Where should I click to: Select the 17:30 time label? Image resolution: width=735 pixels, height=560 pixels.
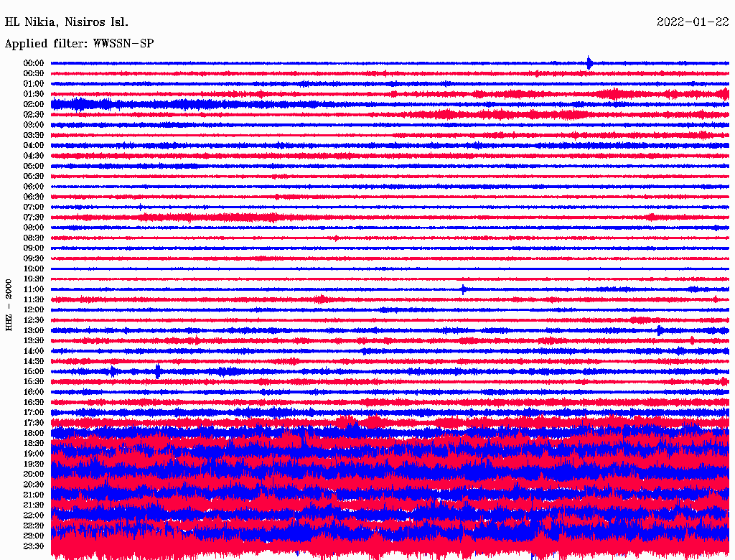34,423
